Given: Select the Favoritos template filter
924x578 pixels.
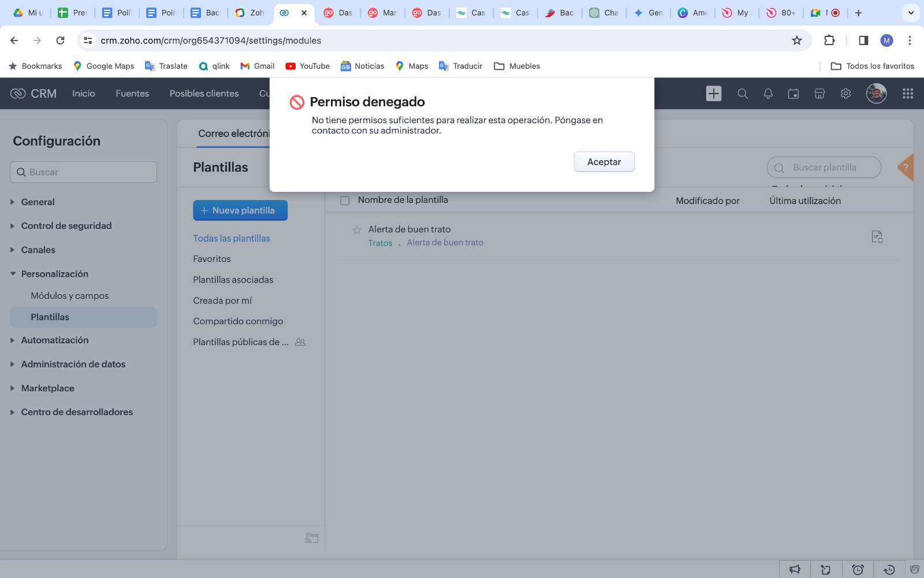Looking at the screenshot, I should 212,259.
